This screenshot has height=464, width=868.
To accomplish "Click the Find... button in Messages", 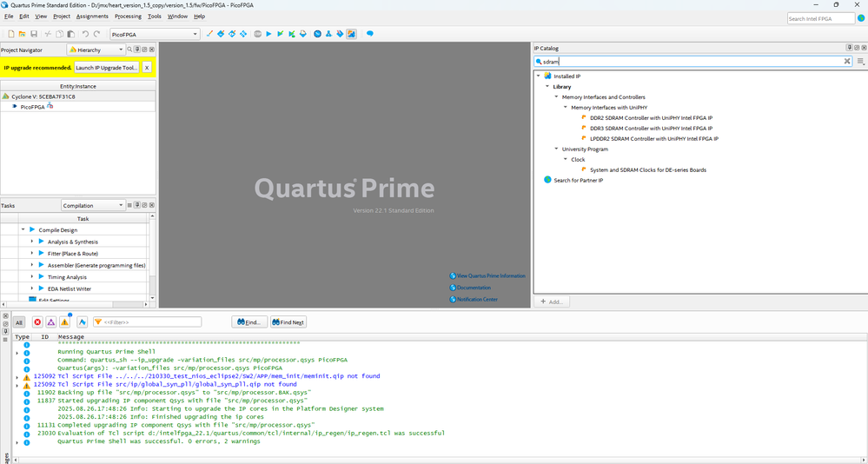I will tap(249, 322).
